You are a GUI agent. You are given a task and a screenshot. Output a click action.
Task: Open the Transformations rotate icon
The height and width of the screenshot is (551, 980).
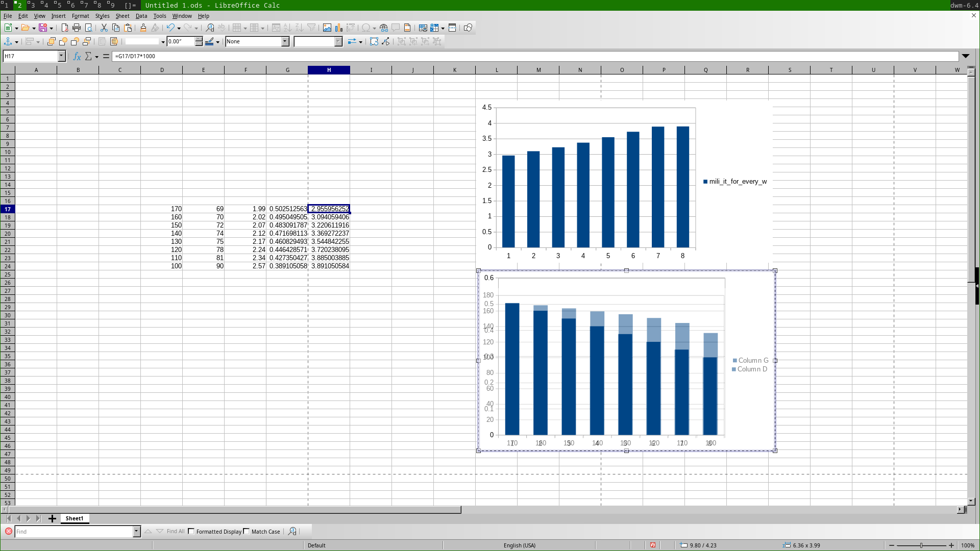click(x=374, y=41)
